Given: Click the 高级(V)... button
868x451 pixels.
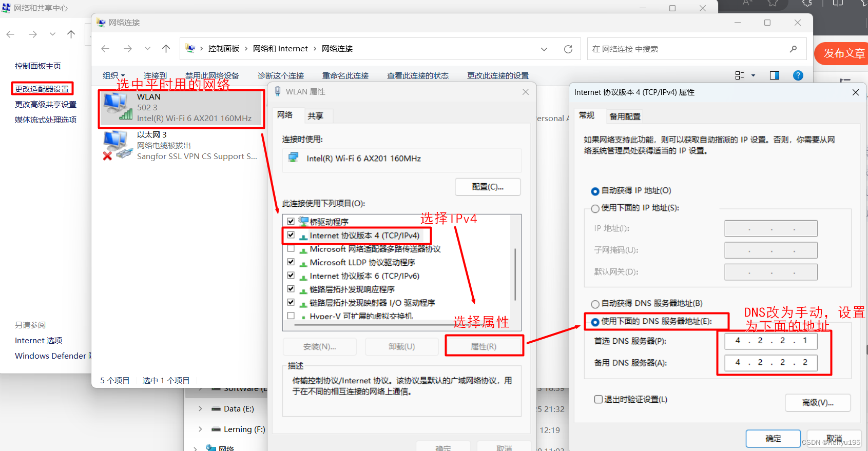Looking at the screenshot, I should (x=818, y=403).
